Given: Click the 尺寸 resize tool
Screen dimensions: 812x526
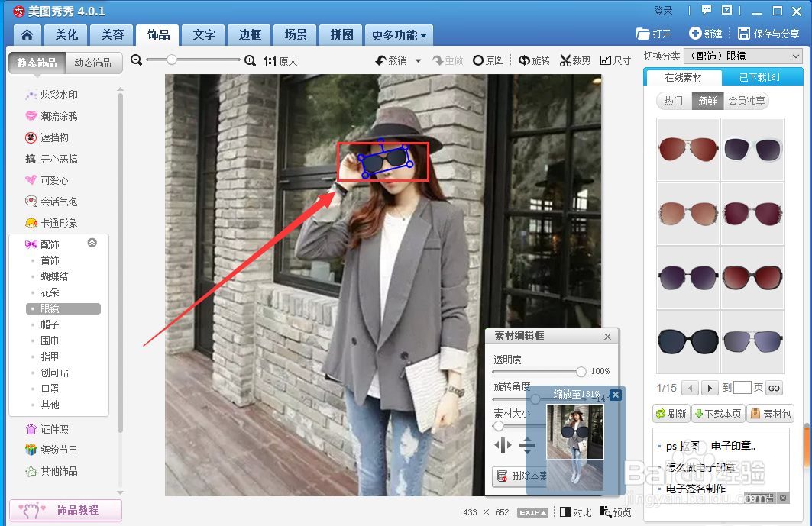Looking at the screenshot, I should tap(615, 60).
